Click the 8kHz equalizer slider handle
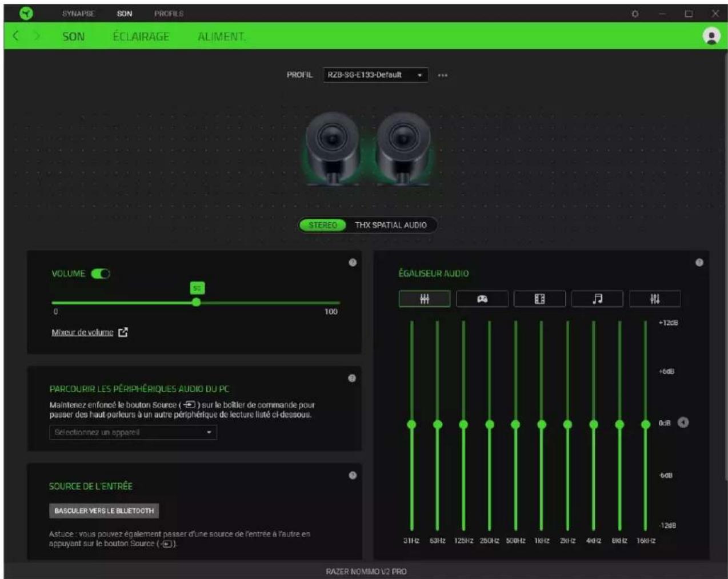This screenshot has height=579, width=728. pos(619,424)
